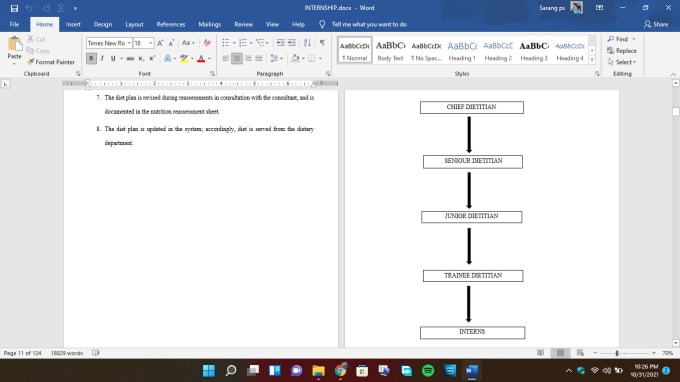Select Format Painter tool
This screenshot has width=680, height=382.
pos(51,62)
